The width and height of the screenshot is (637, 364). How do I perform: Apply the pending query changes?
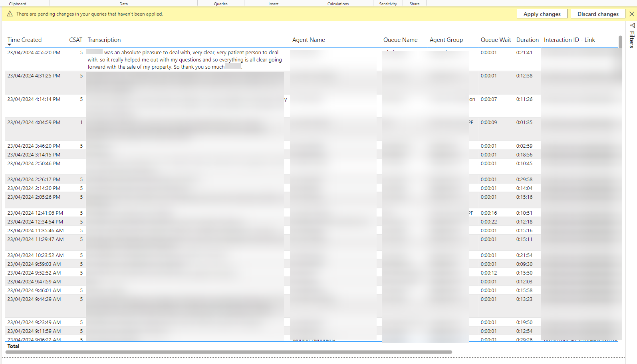point(542,14)
